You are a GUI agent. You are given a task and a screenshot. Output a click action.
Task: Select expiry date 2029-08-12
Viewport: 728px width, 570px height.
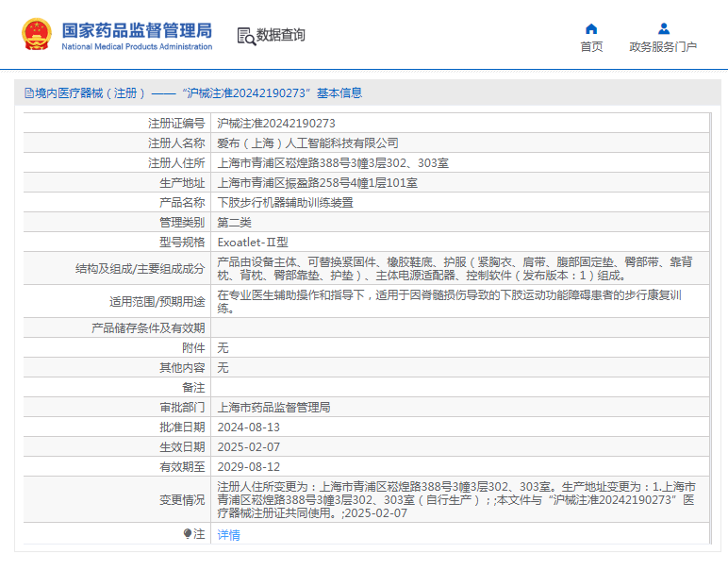point(248,467)
